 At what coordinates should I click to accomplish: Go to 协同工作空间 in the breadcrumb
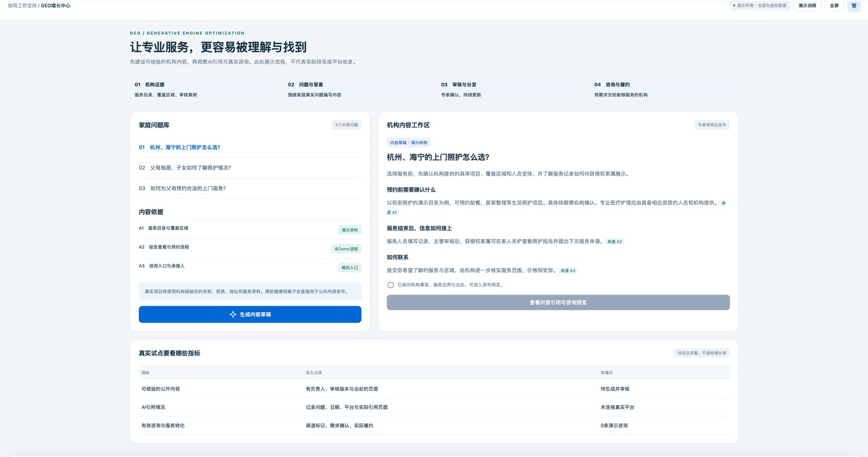(x=22, y=5)
